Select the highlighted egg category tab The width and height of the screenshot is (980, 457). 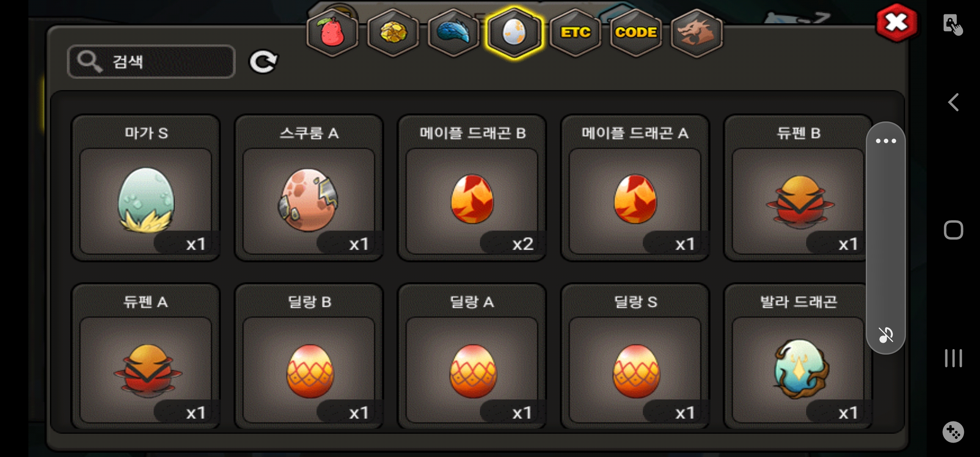point(514,33)
